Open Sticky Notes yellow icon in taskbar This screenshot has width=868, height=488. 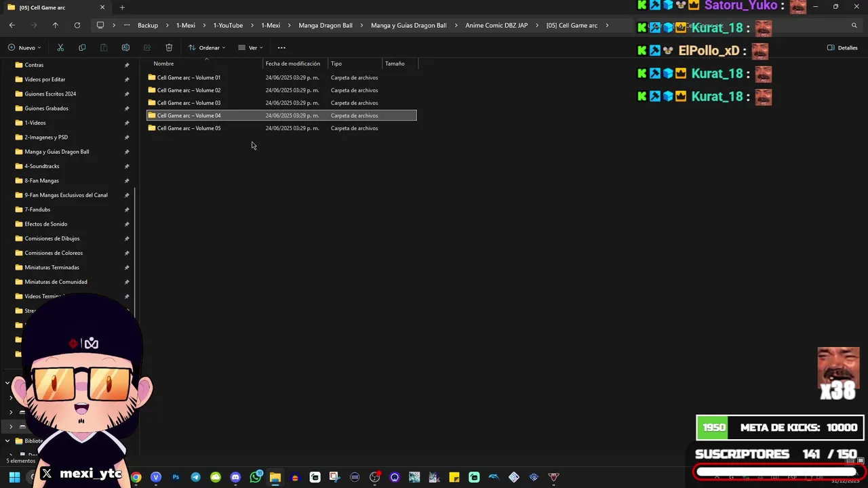point(454,477)
